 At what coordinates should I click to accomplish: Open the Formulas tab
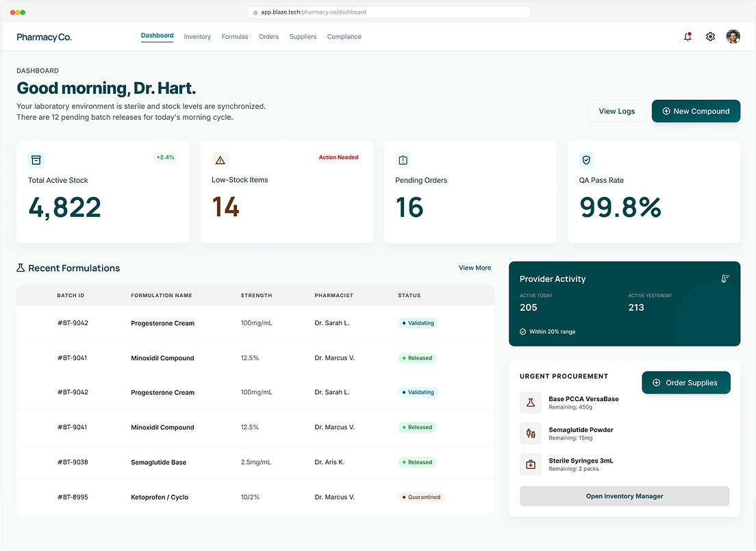click(x=235, y=37)
